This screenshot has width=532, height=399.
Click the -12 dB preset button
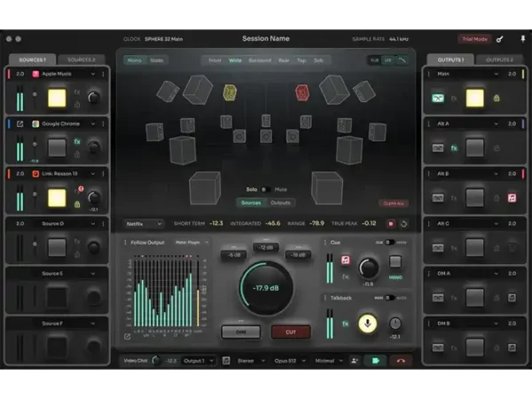[x=266, y=247]
